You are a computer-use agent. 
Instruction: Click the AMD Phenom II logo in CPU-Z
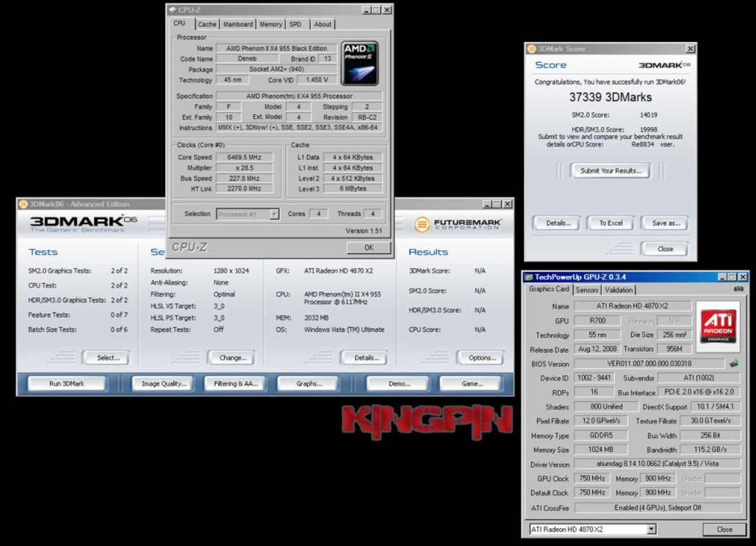pyautogui.click(x=360, y=63)
